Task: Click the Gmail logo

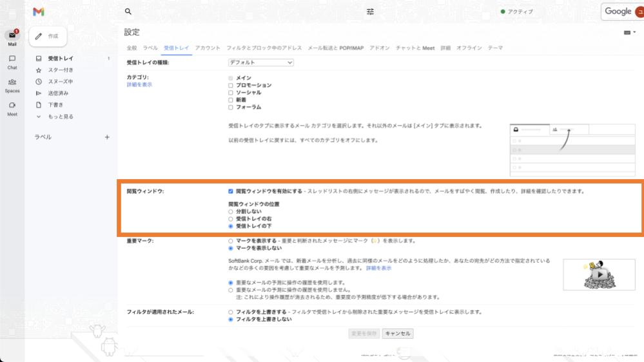Action: (x=39, y=12)
